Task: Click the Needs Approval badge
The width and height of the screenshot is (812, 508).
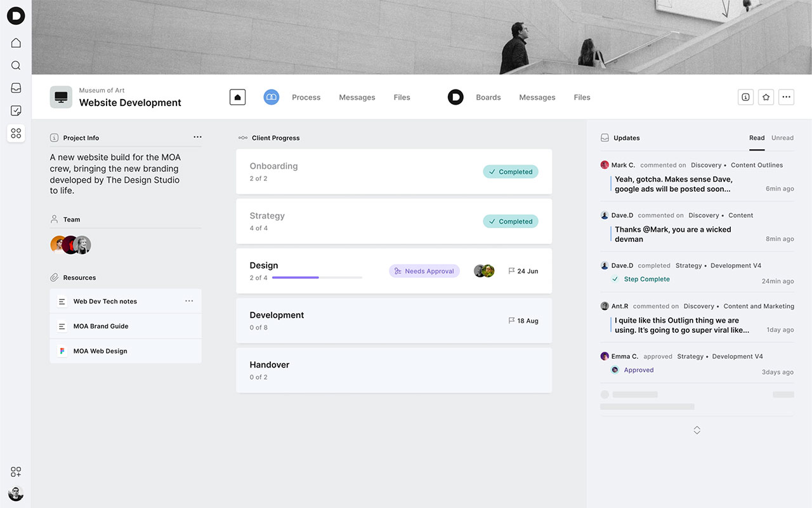Action: pyautogui.click(x=424, y=271)
